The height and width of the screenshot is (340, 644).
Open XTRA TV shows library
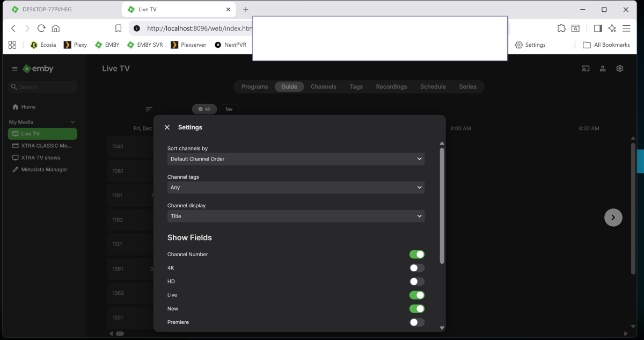[x=42, y=157]
